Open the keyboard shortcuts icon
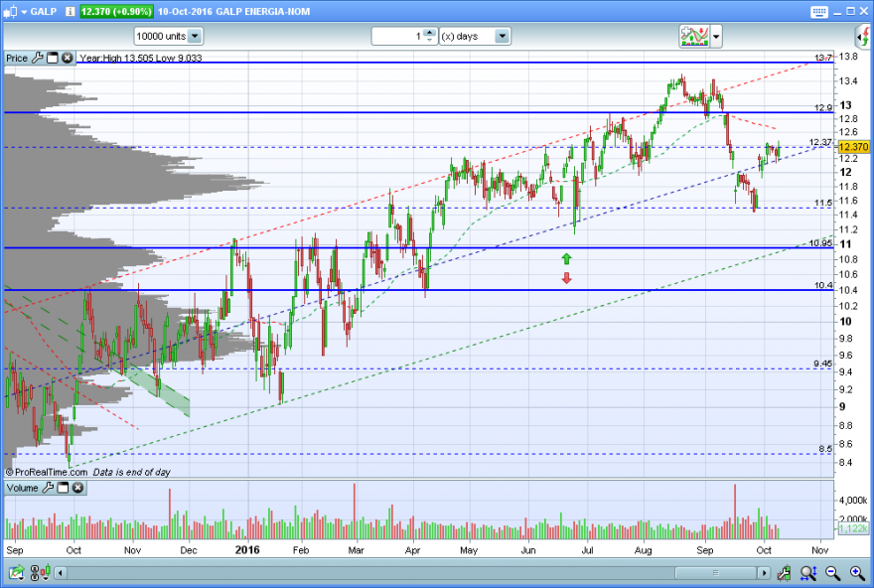 click(x=818, y=12)
